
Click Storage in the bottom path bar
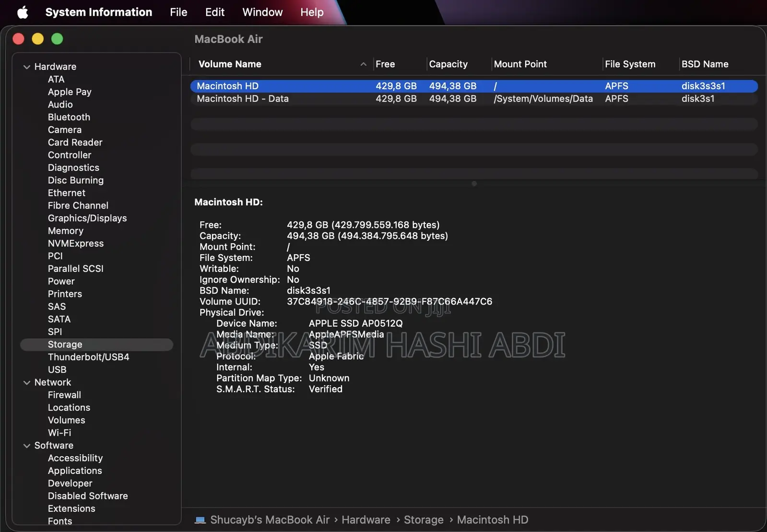[424, 520]
